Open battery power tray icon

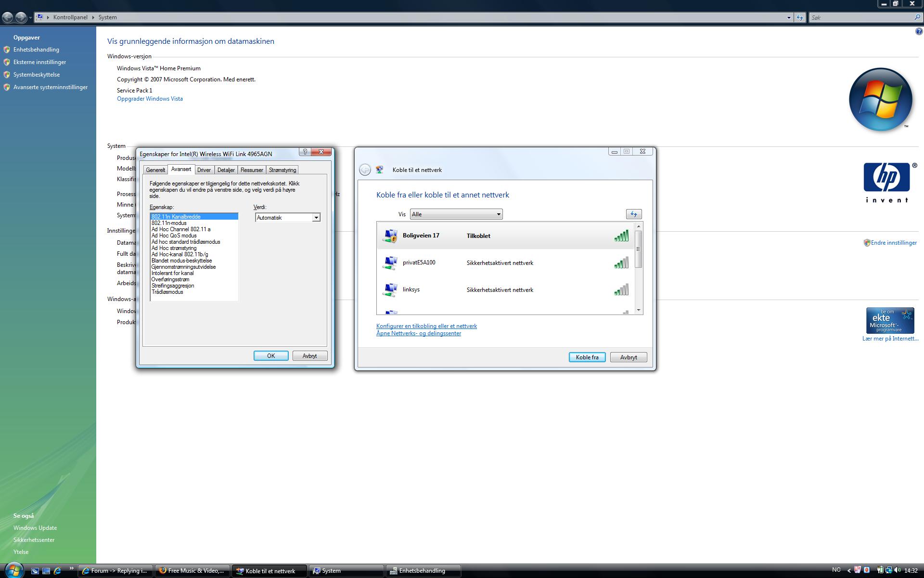tap(880, 570)
